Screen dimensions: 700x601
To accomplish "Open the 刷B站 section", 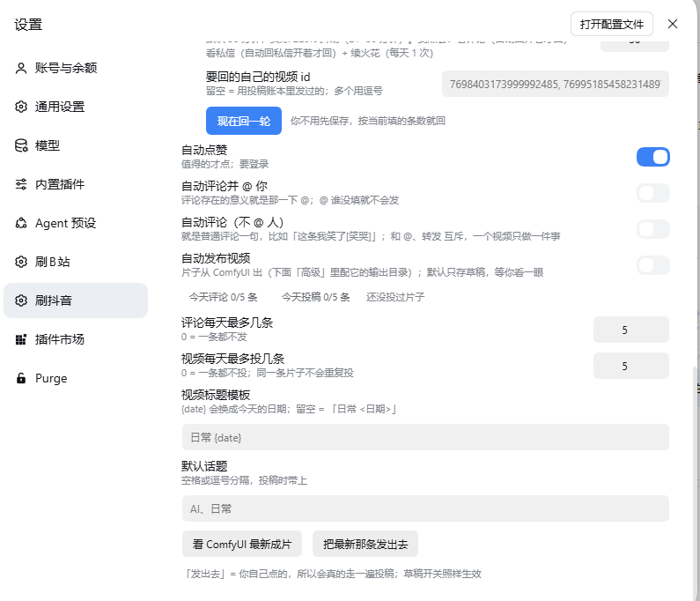I will coord(76,262).
